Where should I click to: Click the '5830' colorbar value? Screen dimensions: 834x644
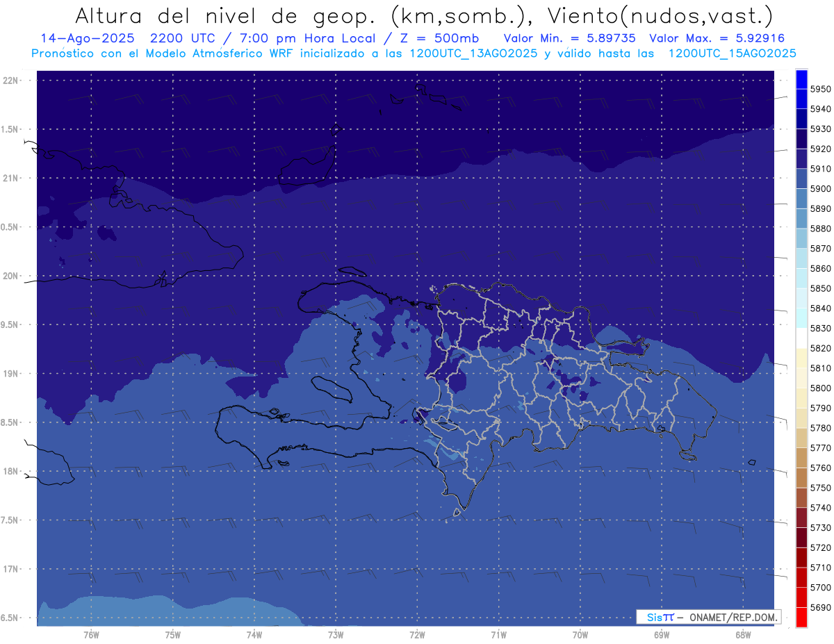point(820,328)
